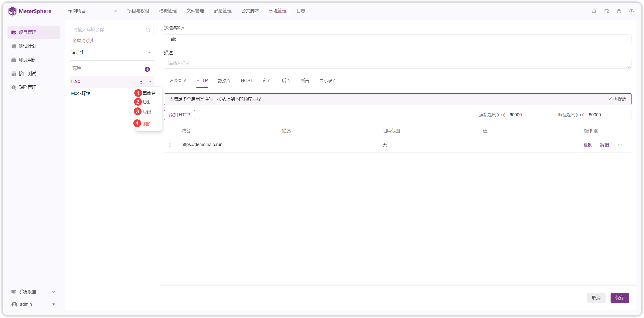
Task: Choose 导出 in the context menu
Action: tap(147, 112)
